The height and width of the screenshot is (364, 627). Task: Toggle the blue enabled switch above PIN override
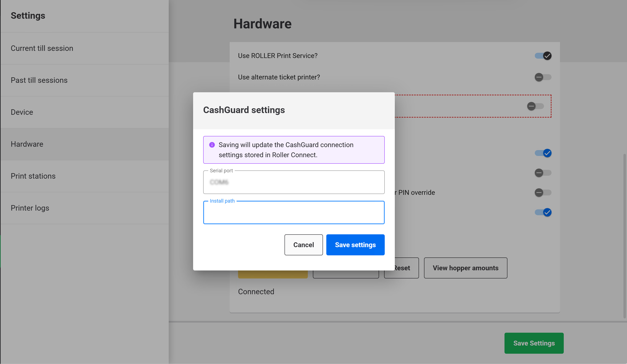tap(543, 153)
